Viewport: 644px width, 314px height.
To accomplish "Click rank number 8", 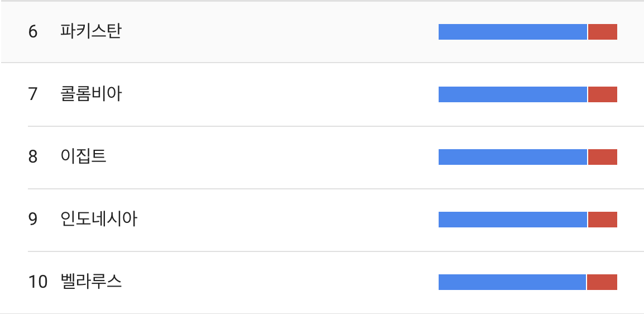I will point(33,157).
